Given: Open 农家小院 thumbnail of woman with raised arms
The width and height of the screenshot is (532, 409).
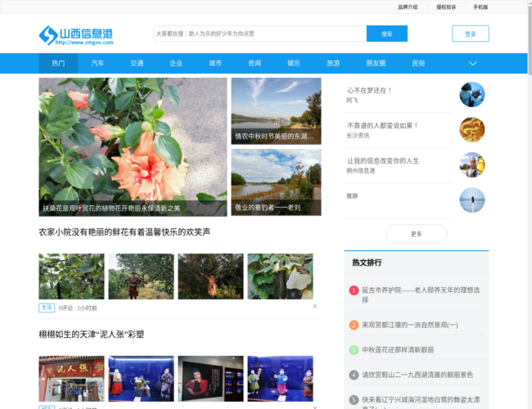Looking at the screenshot, I should [x=210, y=276].
